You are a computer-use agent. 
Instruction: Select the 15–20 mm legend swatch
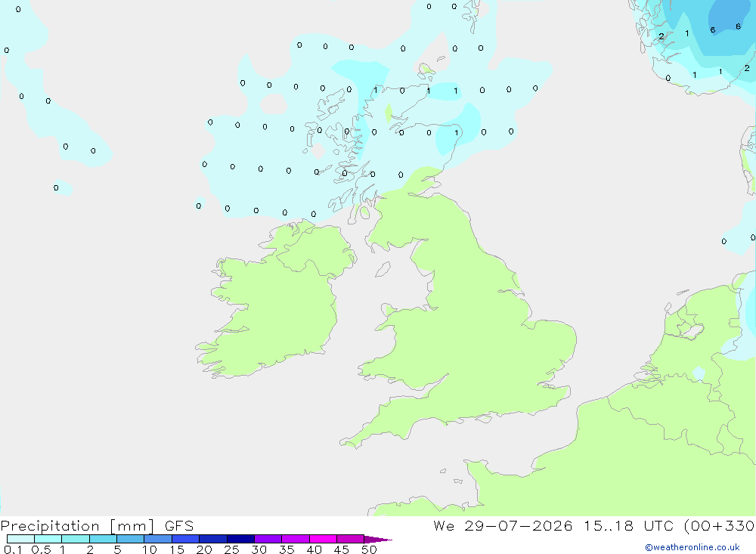click(x=186, y=539)
